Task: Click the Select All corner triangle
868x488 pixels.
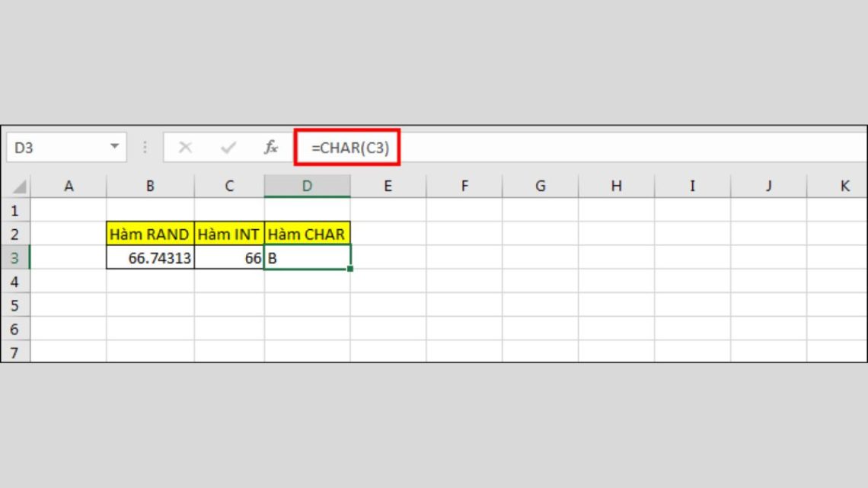Action: 18,185
